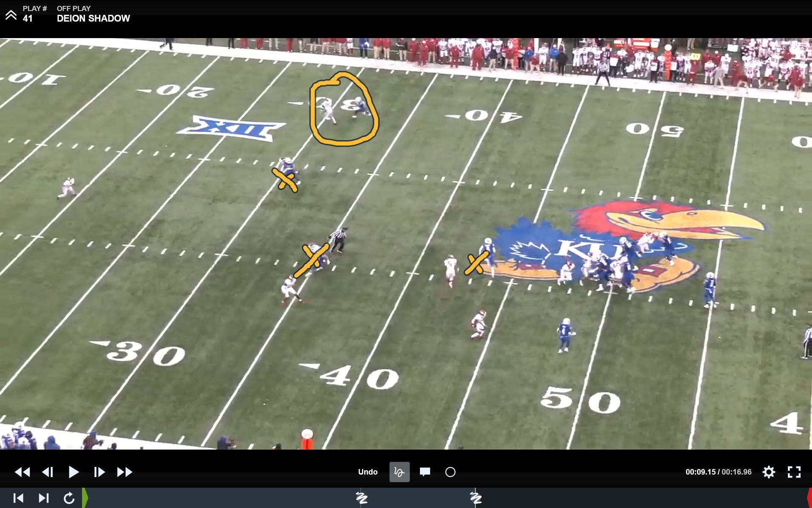Screen dimensions: 812x508
Task: Toggle loop replay of the clip
Action: tap(69, 498)
